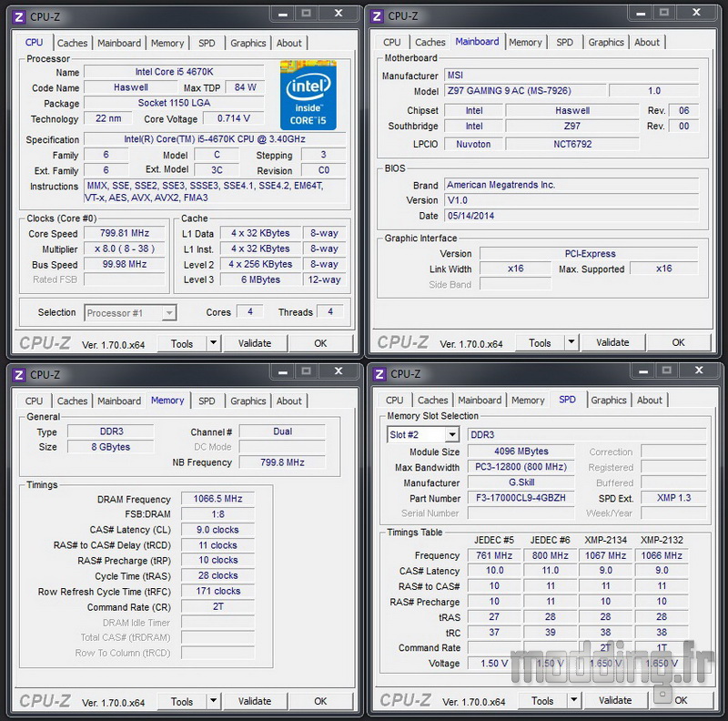The image size is (728, 721).
Task: Click the LPCIO value NCT6792
Action: 572,144
